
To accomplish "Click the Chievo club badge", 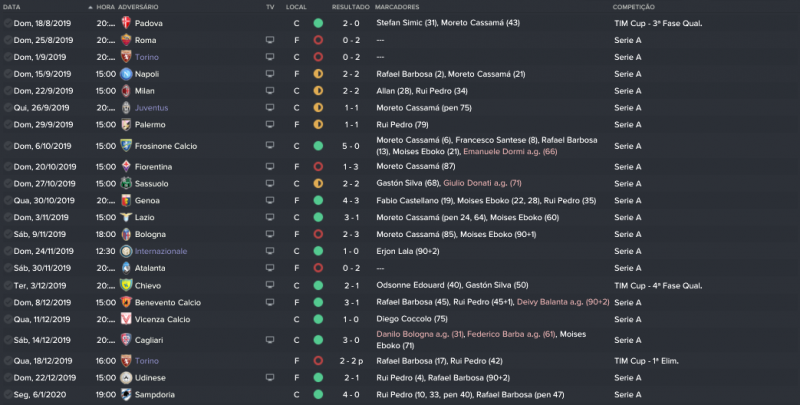I will pos(126,283).
